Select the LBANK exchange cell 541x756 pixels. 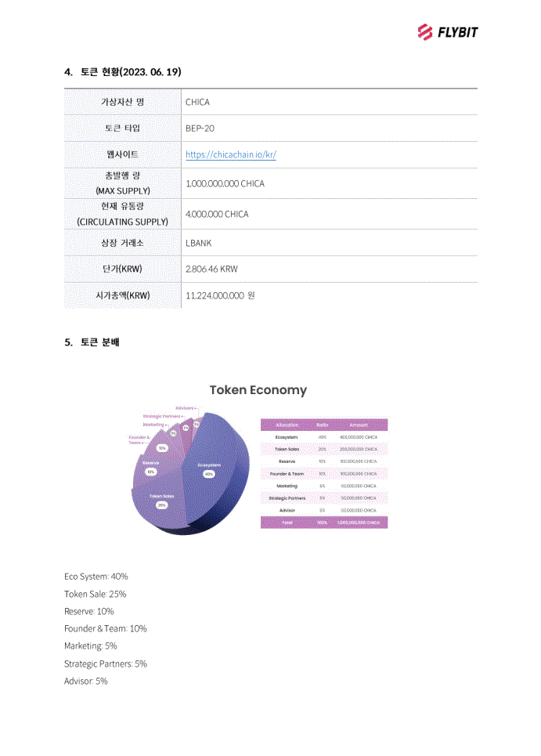pos(199,244)
